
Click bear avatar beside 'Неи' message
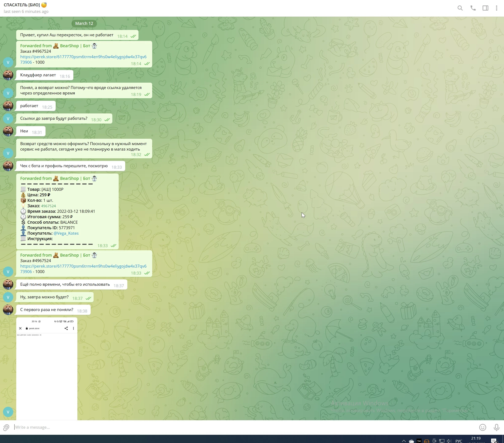pyautogui.click(x=8, y=131)
